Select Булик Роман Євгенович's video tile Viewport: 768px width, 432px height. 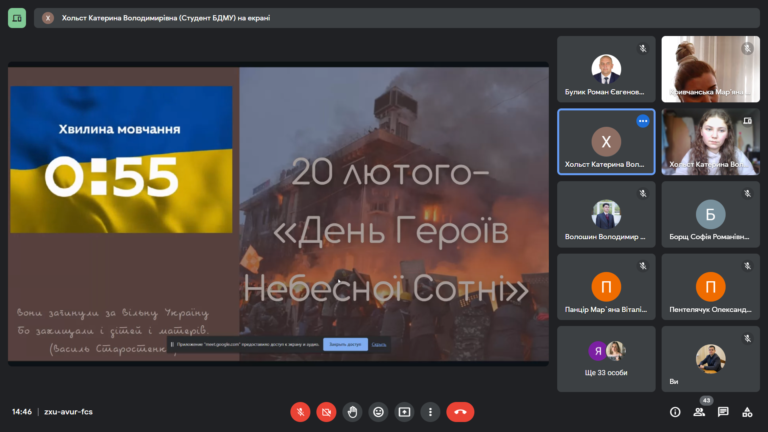(606, 69)
